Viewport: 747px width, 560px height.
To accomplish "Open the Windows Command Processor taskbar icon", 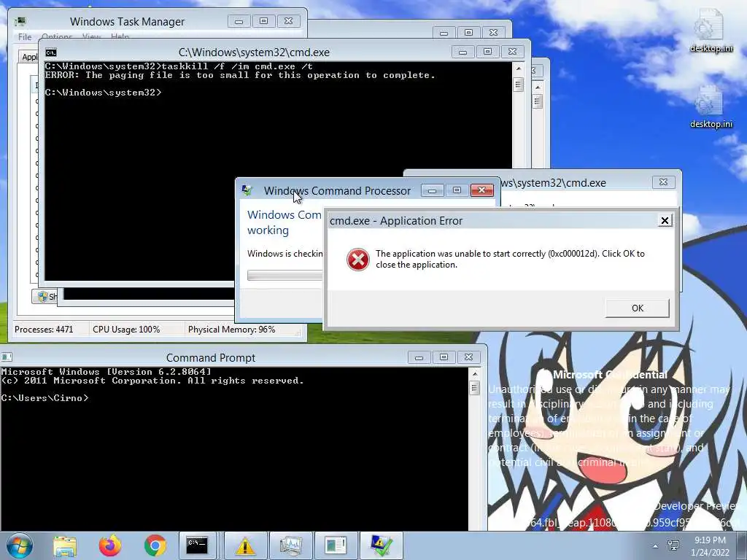I will click(x=381, y=545).
